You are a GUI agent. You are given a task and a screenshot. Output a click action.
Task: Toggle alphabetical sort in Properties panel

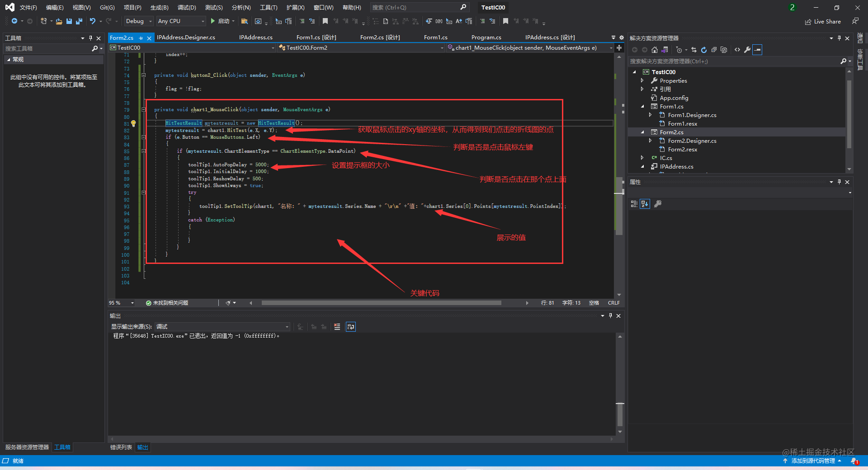click(645, 204)
